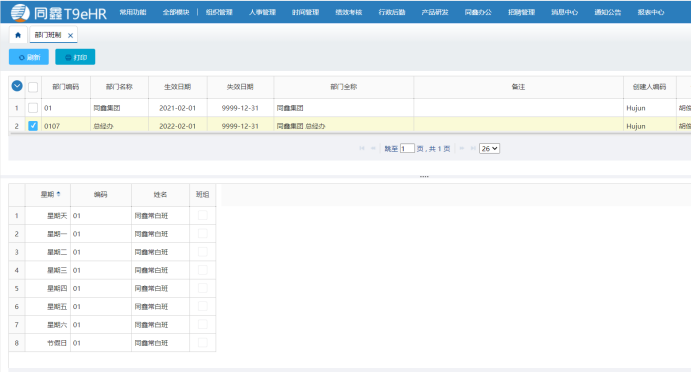The height and width of the screenshot is (372, 692).
Task: Click the panel splitter handle dots
Action: (424, 177)
